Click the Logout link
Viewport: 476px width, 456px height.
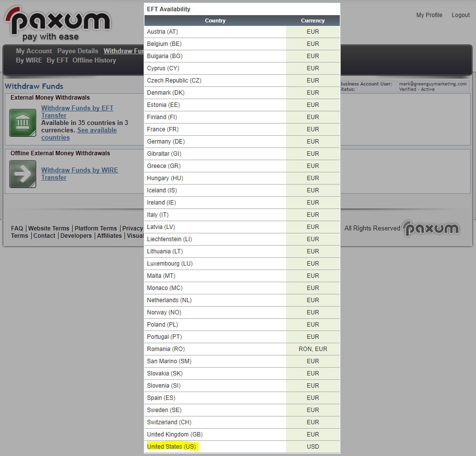coord(460,15)
